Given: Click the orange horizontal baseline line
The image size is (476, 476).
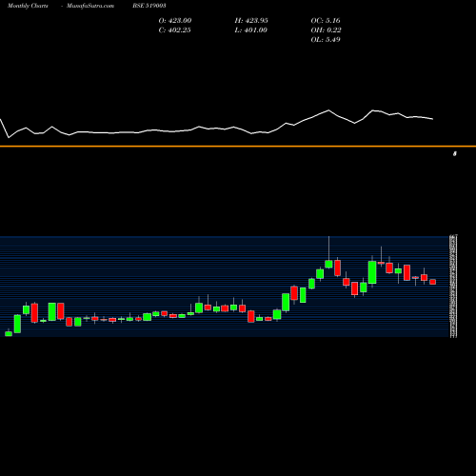Looking at the screenshot, I should click(238, 147).
